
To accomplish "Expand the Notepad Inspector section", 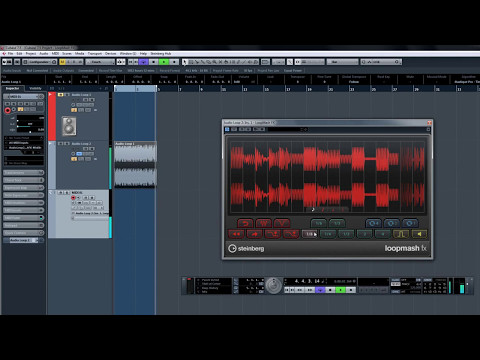I will pyautogui.click(x=23, y=226).
